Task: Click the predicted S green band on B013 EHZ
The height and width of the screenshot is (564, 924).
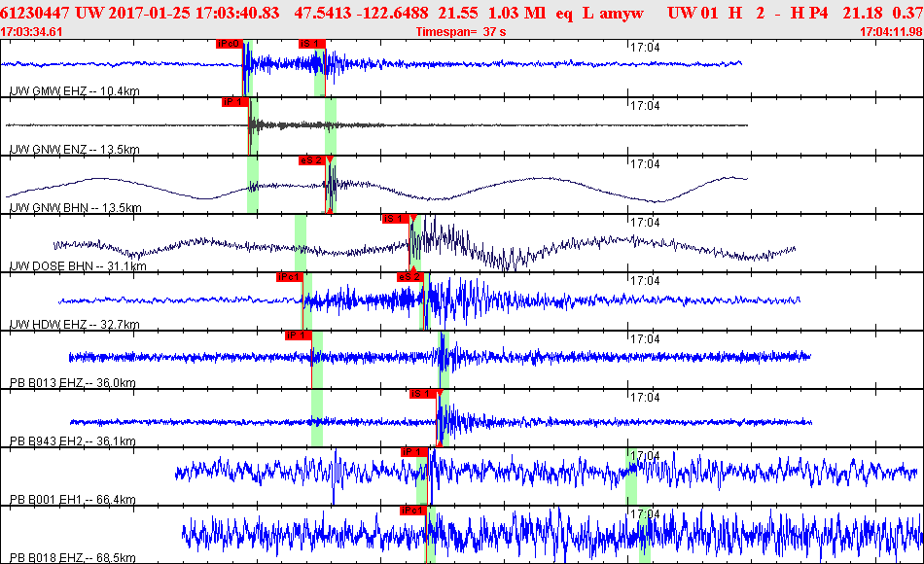Action: 444,360
